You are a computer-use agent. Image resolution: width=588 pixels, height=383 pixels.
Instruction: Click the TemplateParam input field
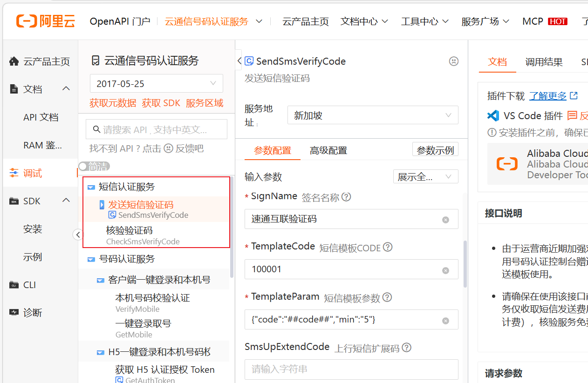coord(351,319)
